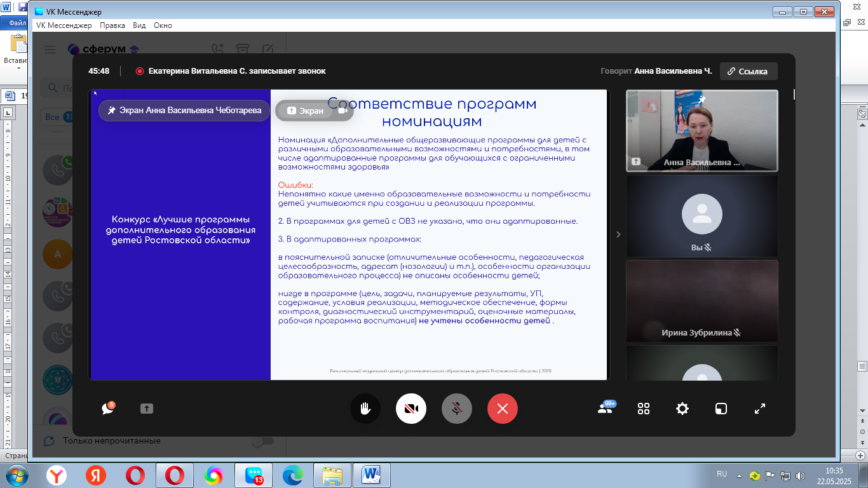This screenshot has width=868, height=488.
Task: Open the Правка menu
Action: click(x=112, y=25)
